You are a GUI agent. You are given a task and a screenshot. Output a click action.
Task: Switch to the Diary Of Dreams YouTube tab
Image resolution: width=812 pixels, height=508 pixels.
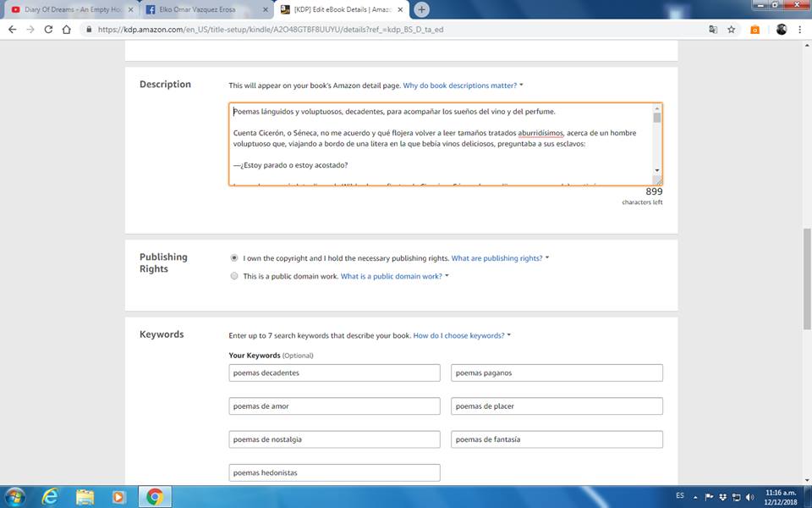coord(69,9)
